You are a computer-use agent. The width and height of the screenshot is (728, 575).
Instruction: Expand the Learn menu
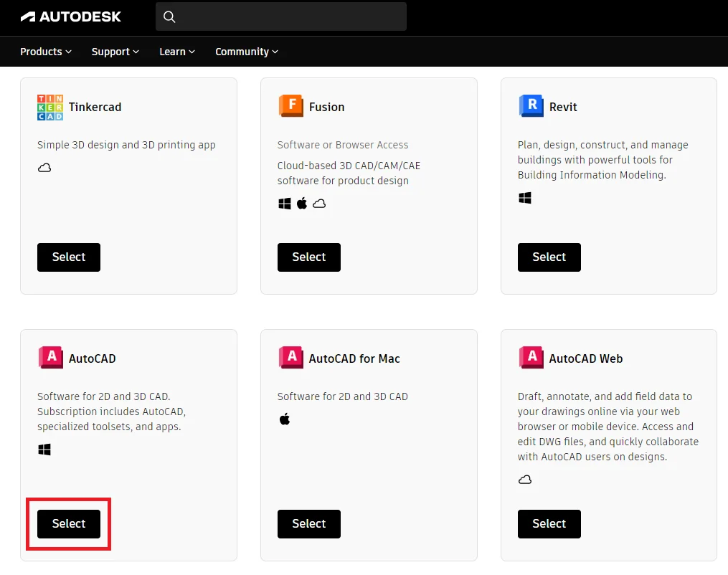[177, 52]
